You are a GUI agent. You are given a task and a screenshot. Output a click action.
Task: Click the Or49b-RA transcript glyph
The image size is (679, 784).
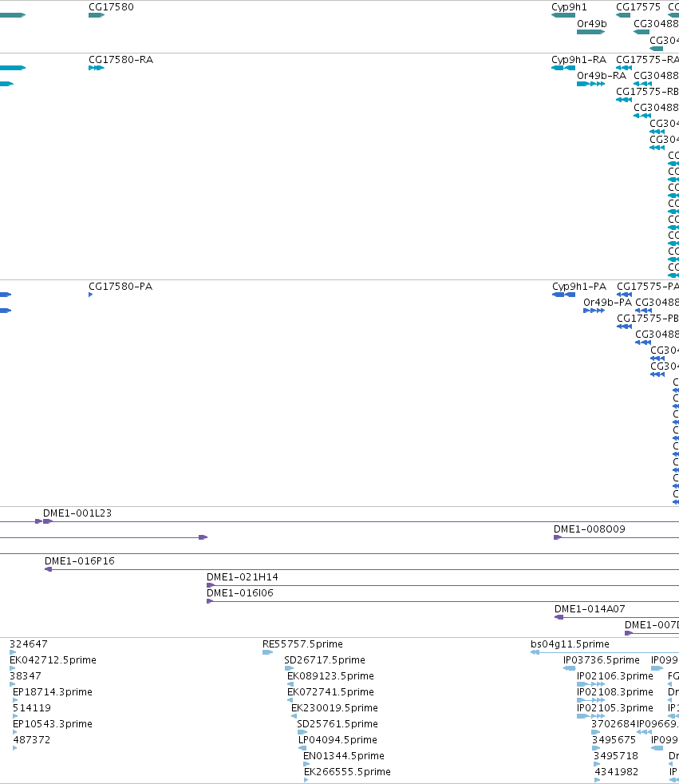pos(590,84)
